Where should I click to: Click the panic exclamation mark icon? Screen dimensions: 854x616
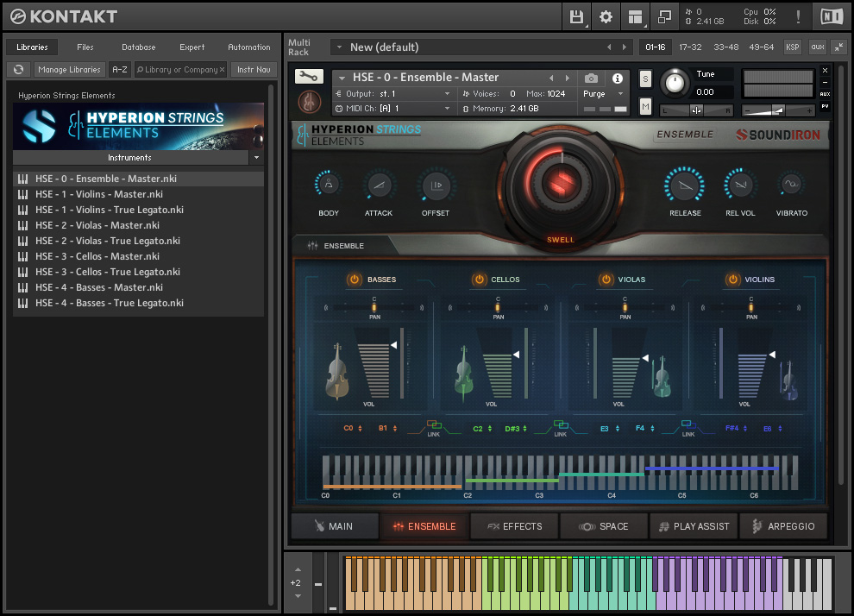click(x=798, y=17)
